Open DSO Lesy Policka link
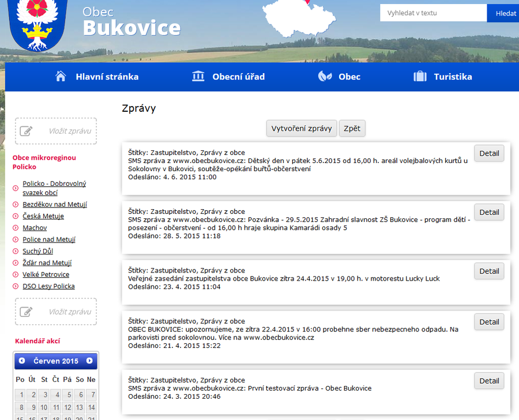This screenshot has height=420, width=519. tap(48, 286)
